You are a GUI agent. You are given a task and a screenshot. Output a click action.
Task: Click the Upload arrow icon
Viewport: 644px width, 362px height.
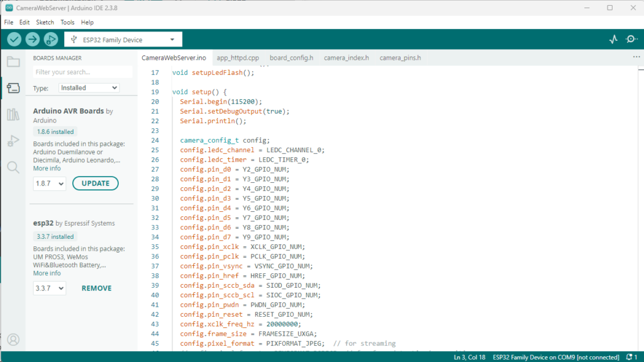click(32, 40)
